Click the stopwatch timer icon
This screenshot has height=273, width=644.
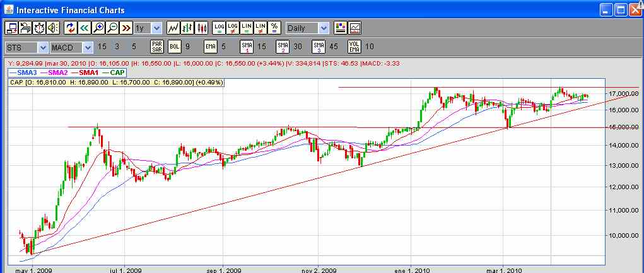point(40,28)
